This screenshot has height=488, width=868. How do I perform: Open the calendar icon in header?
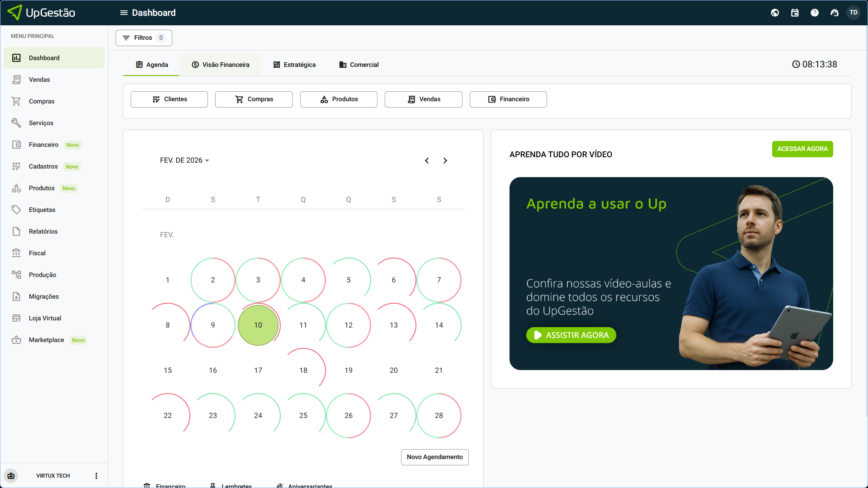click(795, 13)
